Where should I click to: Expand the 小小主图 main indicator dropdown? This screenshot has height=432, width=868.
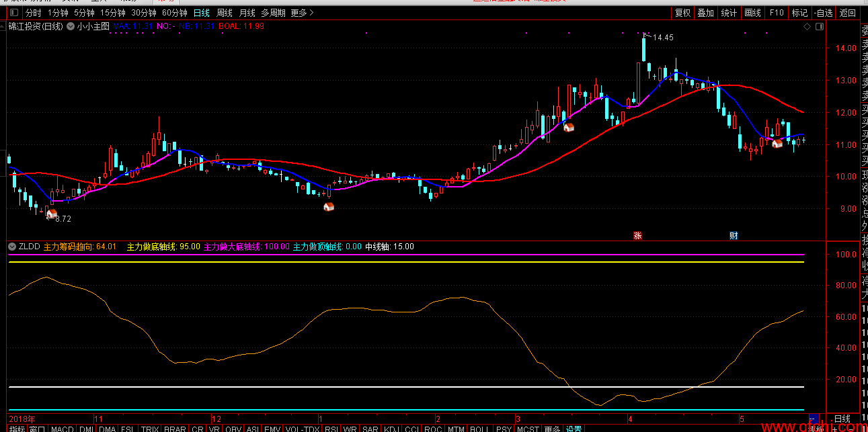pyautogui.click(x=71, y=26)
